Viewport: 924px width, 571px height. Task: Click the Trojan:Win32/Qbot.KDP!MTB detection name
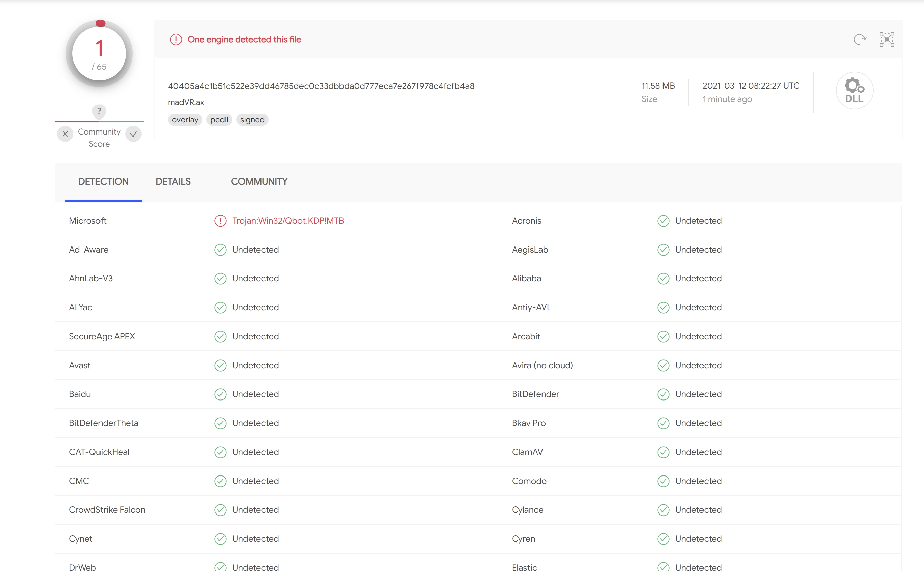(288, 221)
